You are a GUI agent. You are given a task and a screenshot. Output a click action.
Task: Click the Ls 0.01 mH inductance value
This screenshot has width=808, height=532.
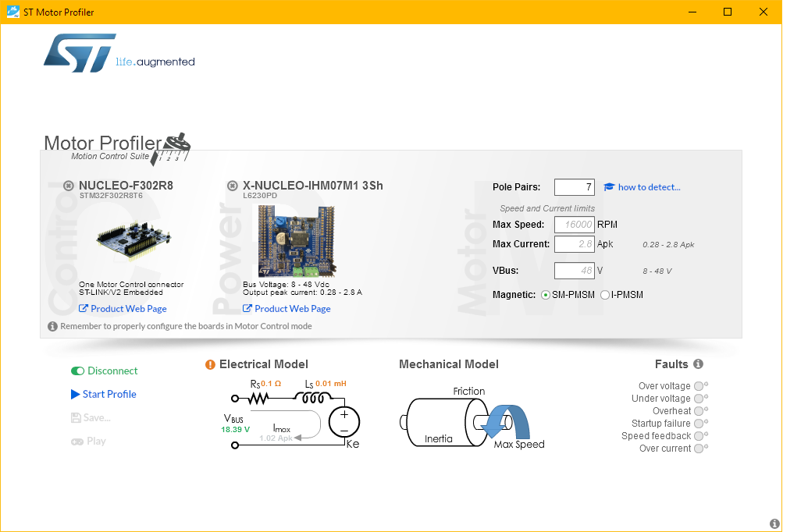(x=331, y=384)
